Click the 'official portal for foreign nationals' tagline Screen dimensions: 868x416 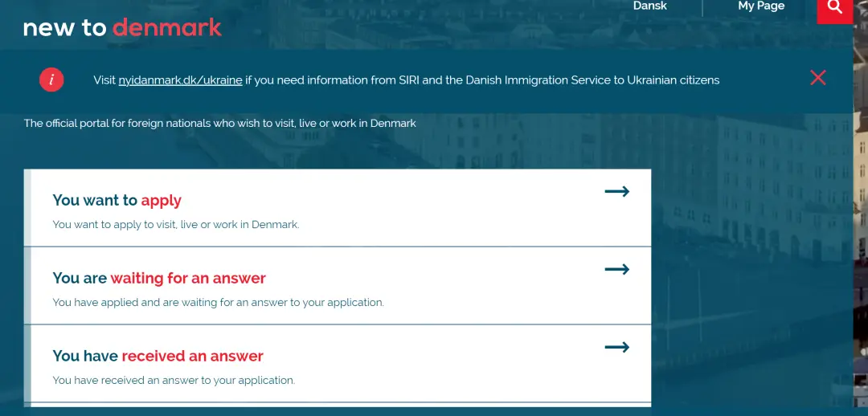(x=219, y=124)
